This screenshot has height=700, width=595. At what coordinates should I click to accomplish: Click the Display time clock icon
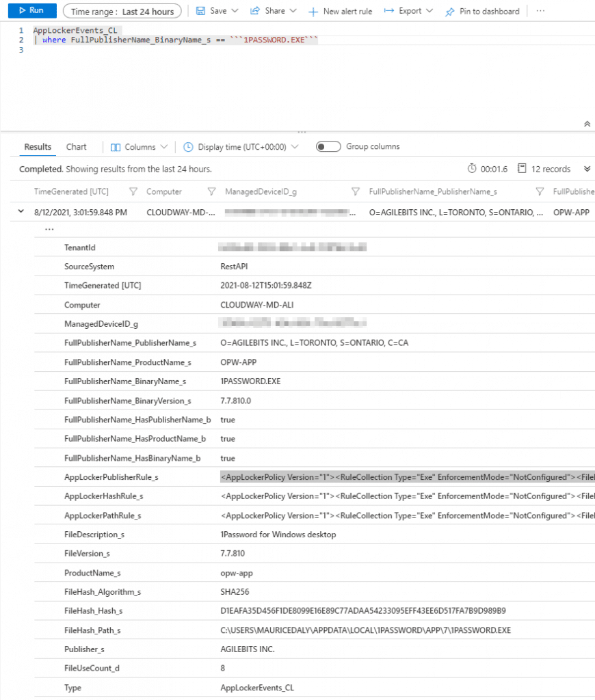[x=188, y=147]
